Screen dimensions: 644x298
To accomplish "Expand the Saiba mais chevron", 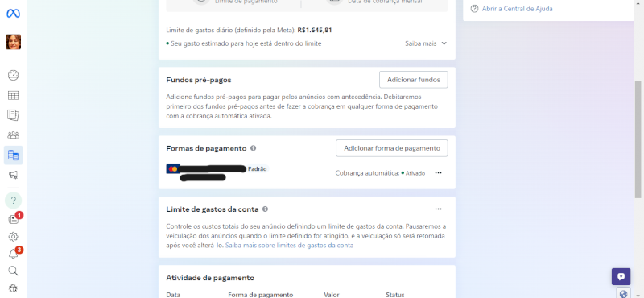I will click(x=444, y=43).
